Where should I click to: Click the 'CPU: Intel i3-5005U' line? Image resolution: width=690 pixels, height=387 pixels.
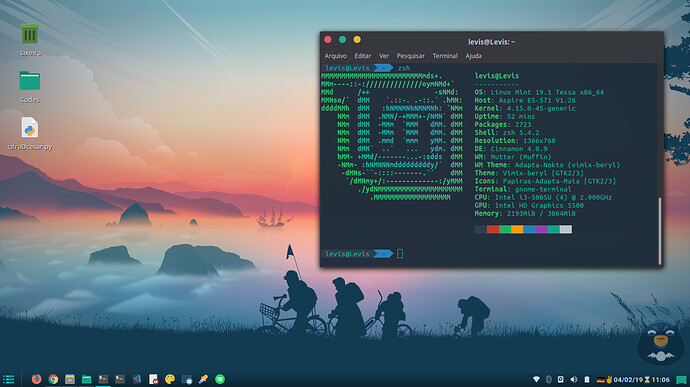pos(543,197)
